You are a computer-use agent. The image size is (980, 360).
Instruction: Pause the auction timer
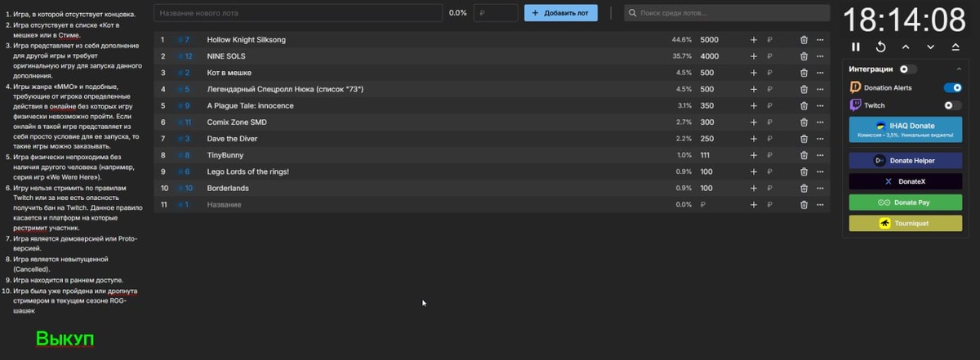pos(856,47)
